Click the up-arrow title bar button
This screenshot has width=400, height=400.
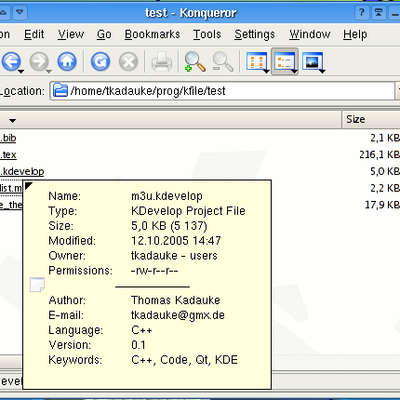click(3, 13)
